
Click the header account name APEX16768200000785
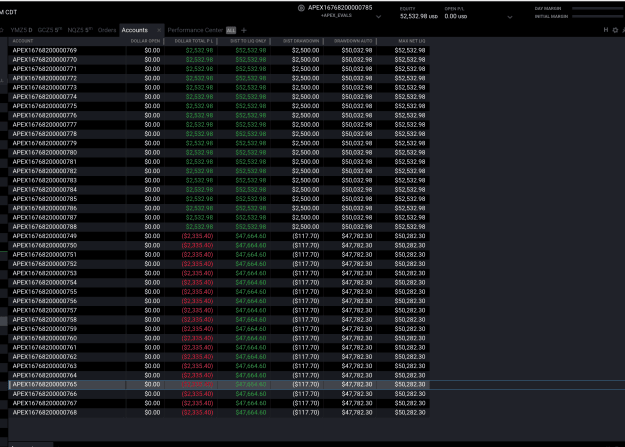(x=340, y=8)
